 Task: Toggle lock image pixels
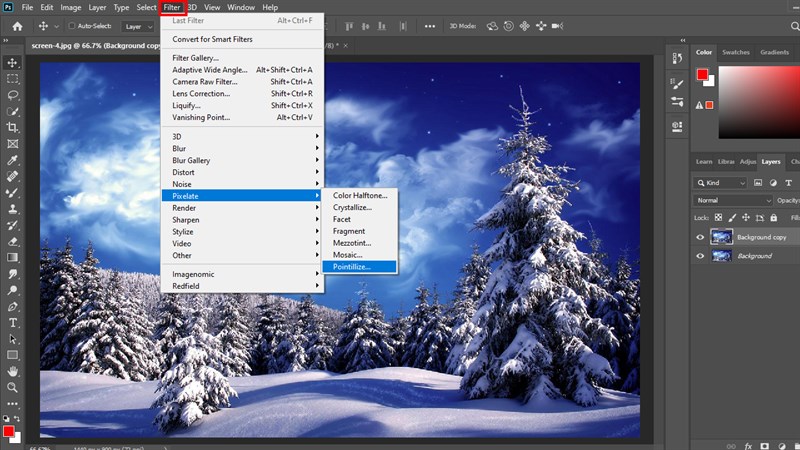pyautogui.click(x=732, y=218)
